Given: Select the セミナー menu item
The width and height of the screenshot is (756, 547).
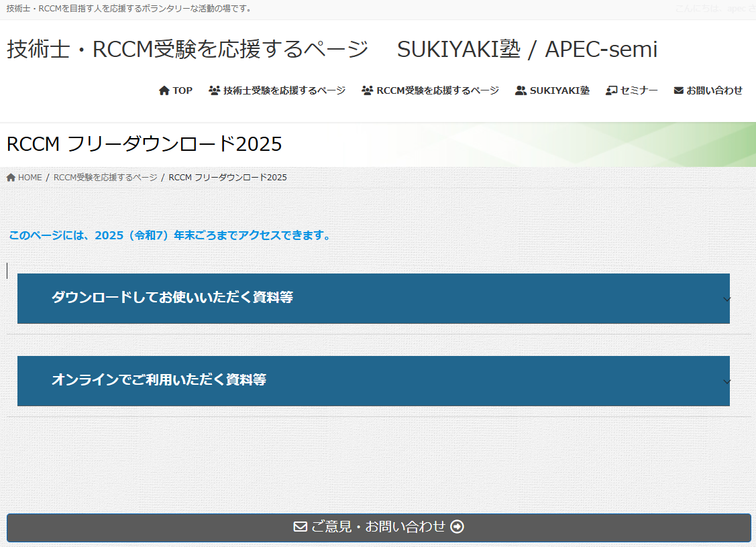Looking at the screenshot, I should [x=631, y=90].
